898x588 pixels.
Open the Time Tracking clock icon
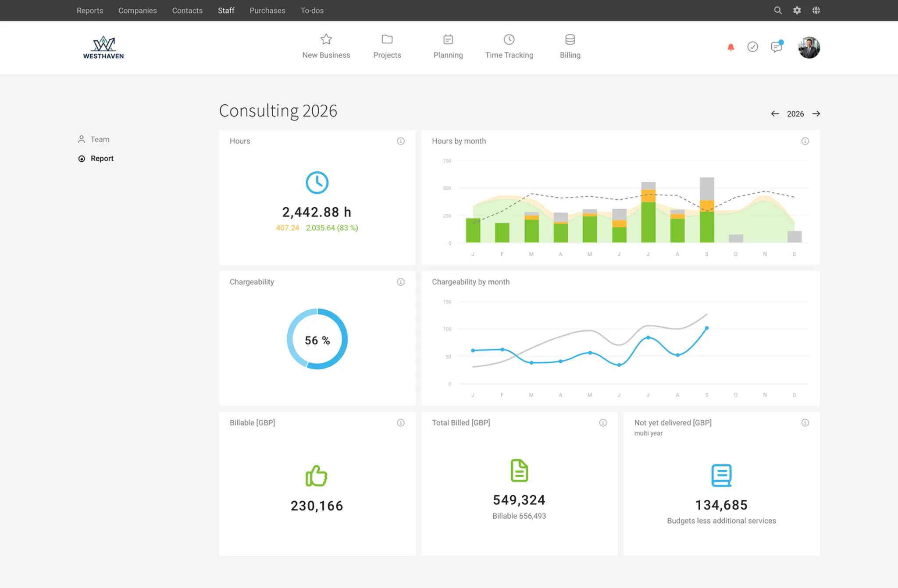509,39
